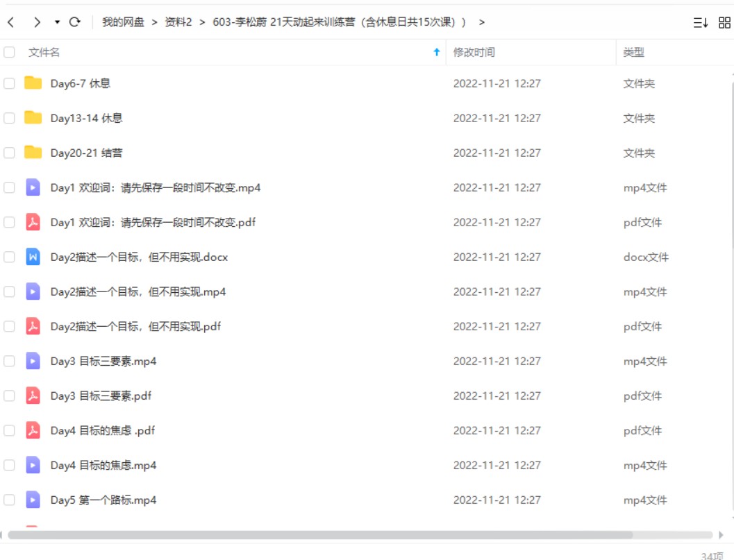Screen dimensions: 734x560
Task: Click video icon of Day1 欢迎词 mp4
Action: pyautogui.click(x=33, y=187)
